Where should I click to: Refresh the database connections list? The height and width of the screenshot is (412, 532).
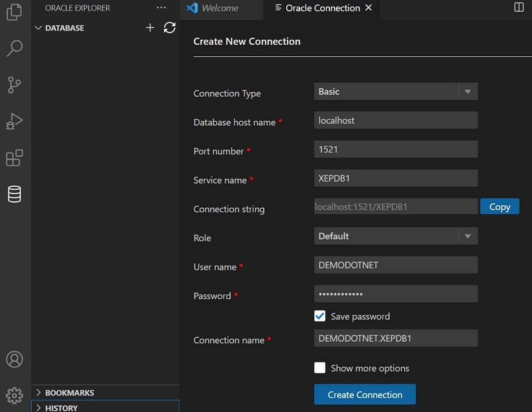point(170,28)
